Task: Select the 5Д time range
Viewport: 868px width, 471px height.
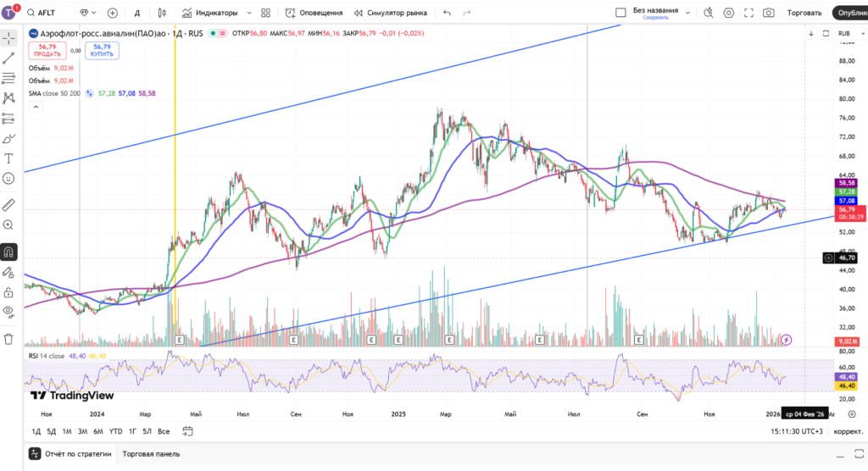Action: (x=52, y=431)
